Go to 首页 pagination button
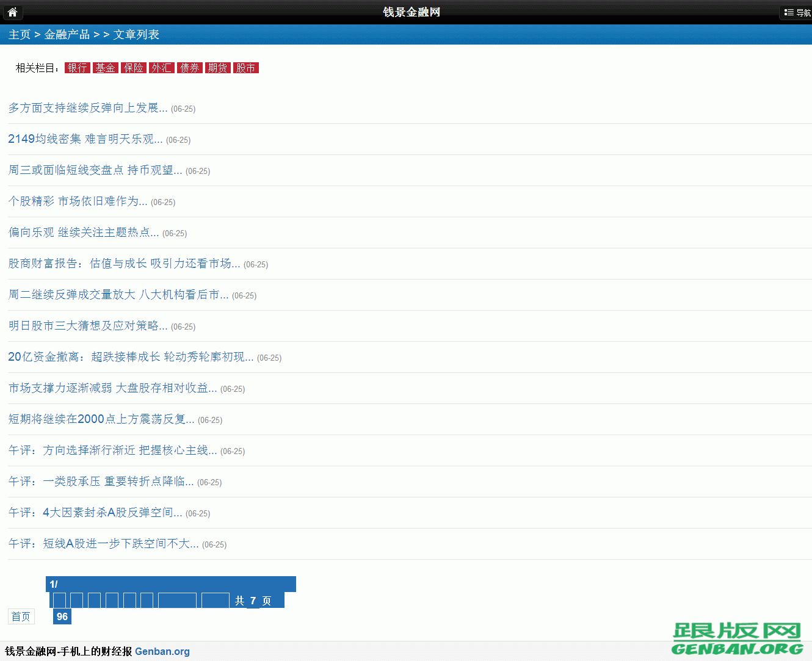This screenshot has height=661, width=812. pos(21,616)
